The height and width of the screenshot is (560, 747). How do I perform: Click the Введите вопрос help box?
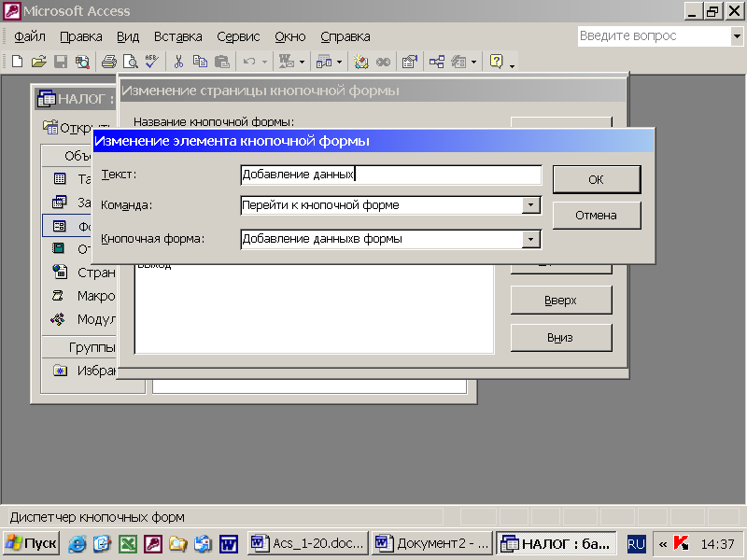tap(655, 36)
